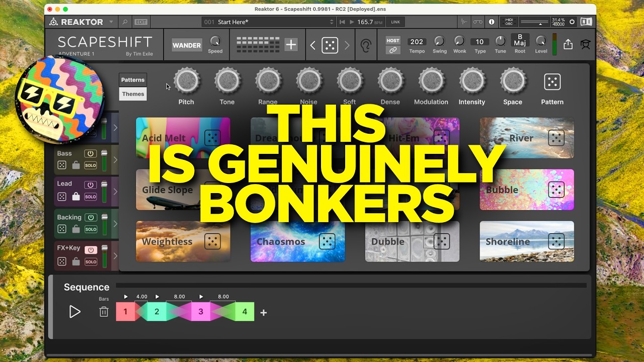Roll the dice on Shoreline theme
The height and width of the screenshot is (362, 644).
(556, 241)
